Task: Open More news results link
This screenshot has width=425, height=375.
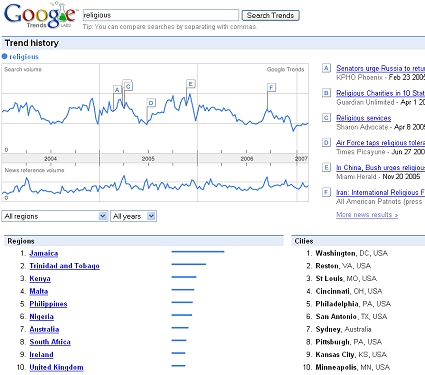Action: pyautogui.click(x=367, y=215)
